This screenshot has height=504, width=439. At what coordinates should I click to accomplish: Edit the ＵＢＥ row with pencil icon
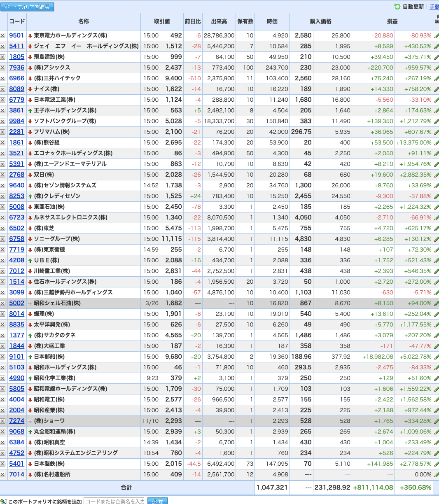[437, 261]
